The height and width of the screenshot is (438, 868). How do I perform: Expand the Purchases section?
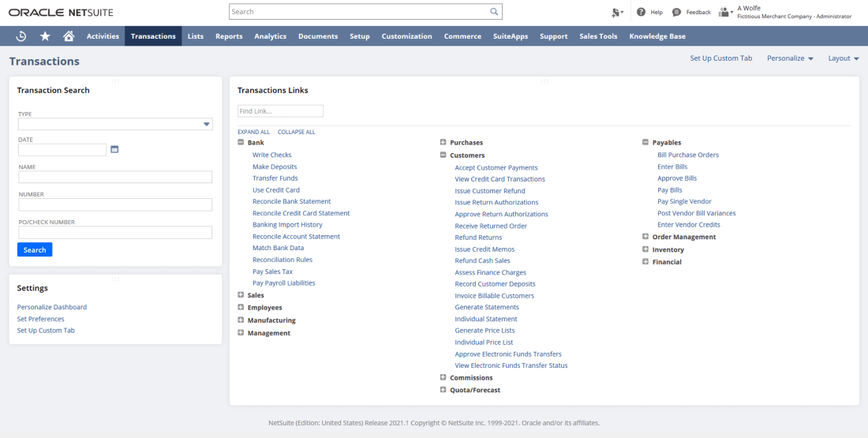point(443,143)
